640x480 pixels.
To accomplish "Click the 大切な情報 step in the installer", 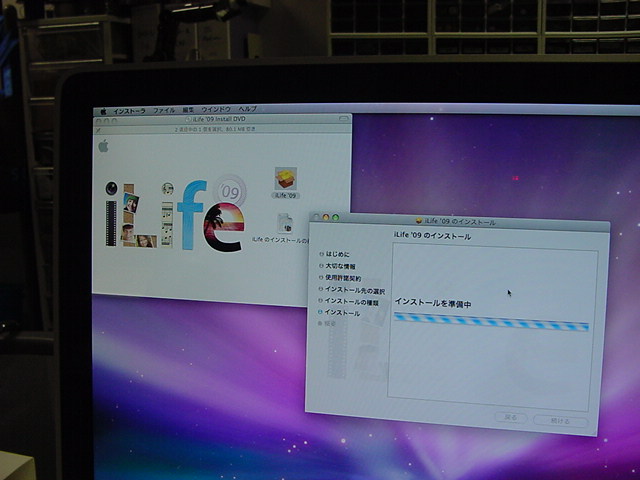I will coord(337,266).
